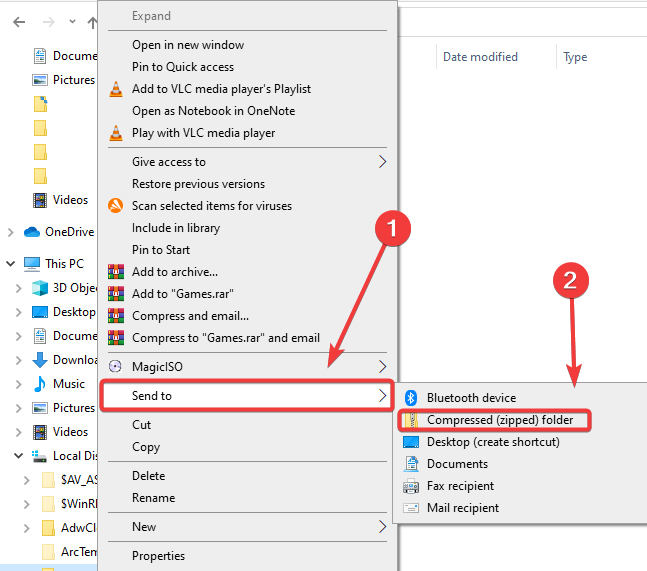The image size is (647, 571).
Task: Click the Videos film icon under Quick access
Action: [40, 200]
